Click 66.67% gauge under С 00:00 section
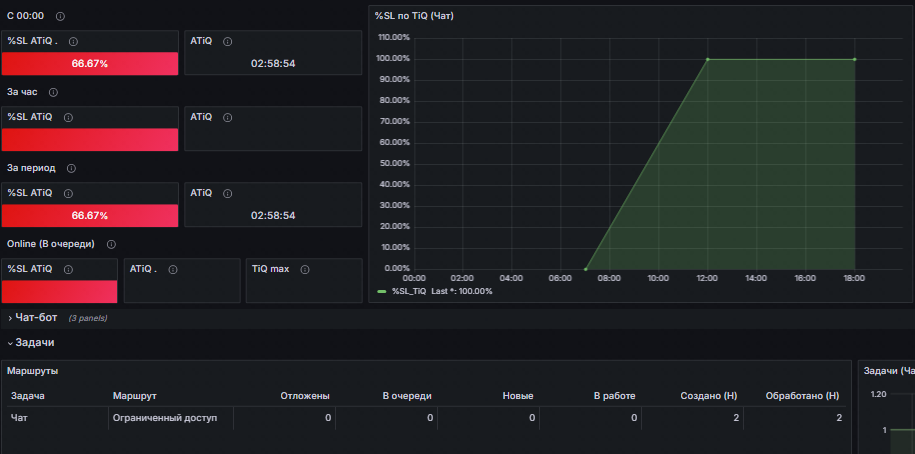 point(90,64)
